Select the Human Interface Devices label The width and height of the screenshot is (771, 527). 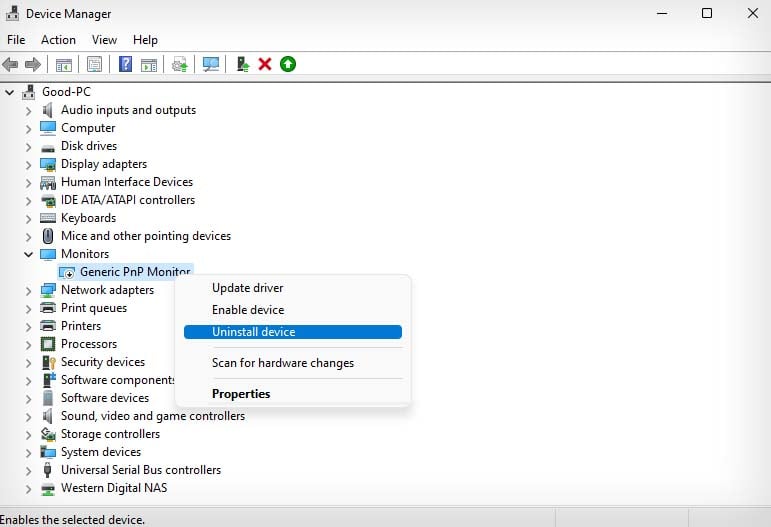[127, 182]
